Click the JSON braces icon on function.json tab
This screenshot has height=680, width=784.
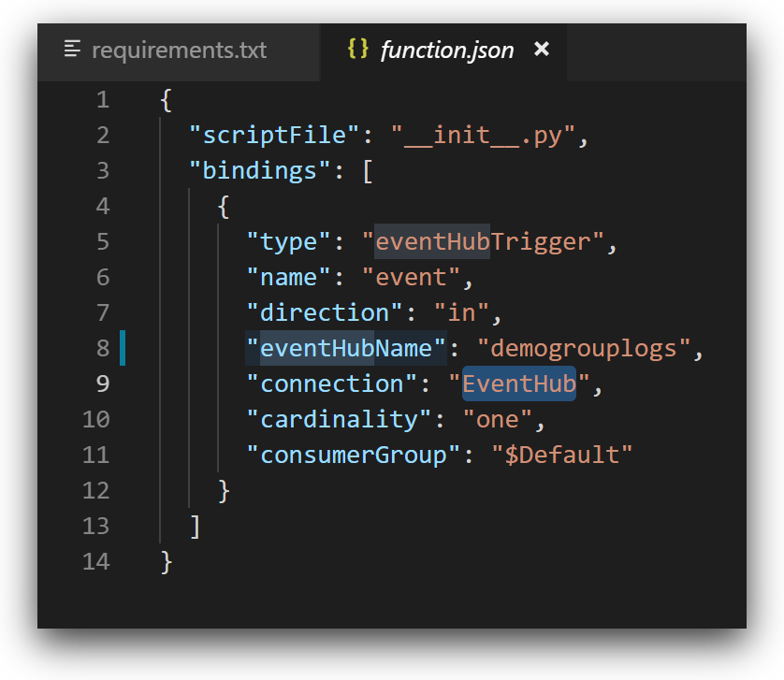click(357, 50)
